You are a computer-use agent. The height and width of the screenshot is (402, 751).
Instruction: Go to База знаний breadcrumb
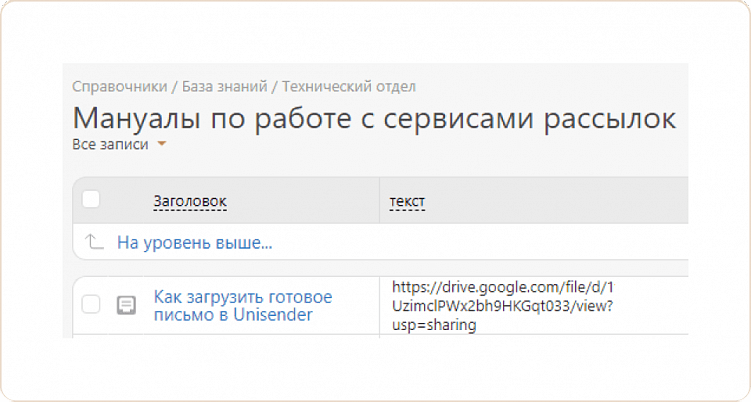(225, 87)
